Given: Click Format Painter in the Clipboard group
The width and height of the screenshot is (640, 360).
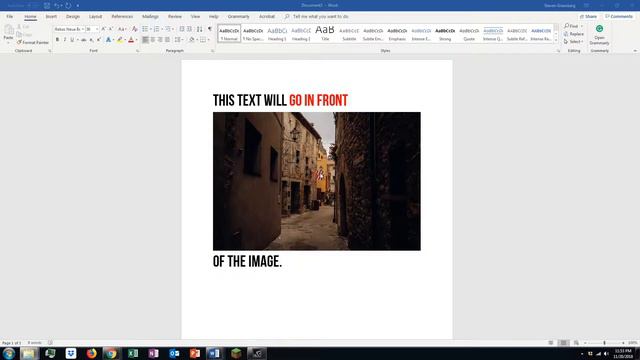Looking at the screenshot, I should tap(33, 42).
